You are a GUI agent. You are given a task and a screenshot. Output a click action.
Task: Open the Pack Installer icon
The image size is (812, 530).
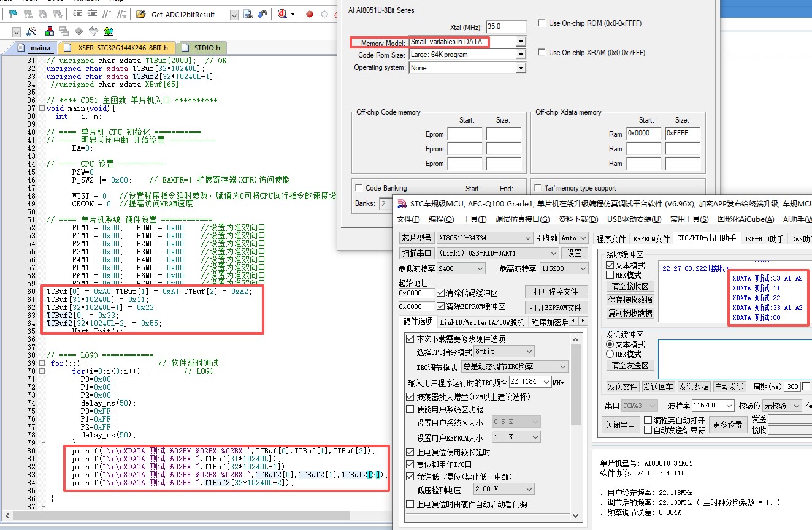(x=109, y=31)
